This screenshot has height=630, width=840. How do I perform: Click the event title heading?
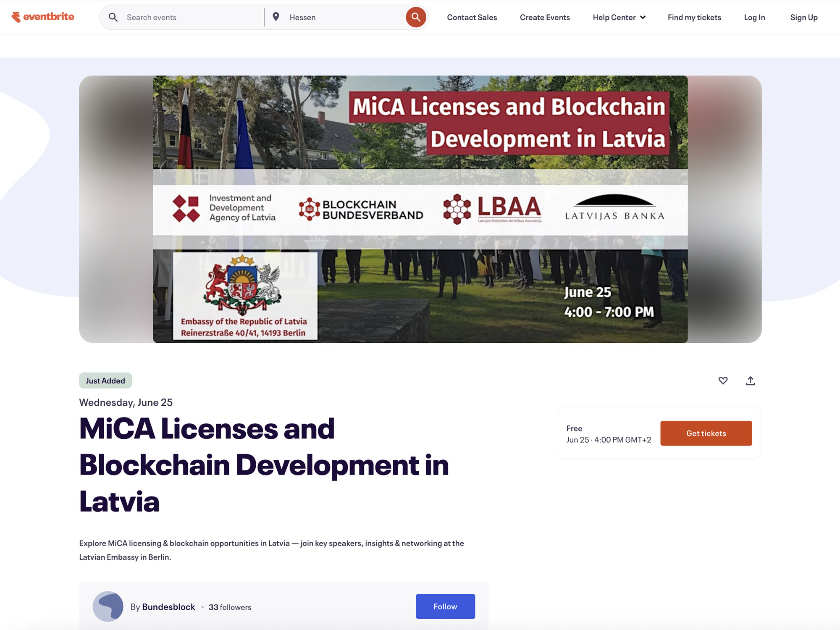click(264, 465)
